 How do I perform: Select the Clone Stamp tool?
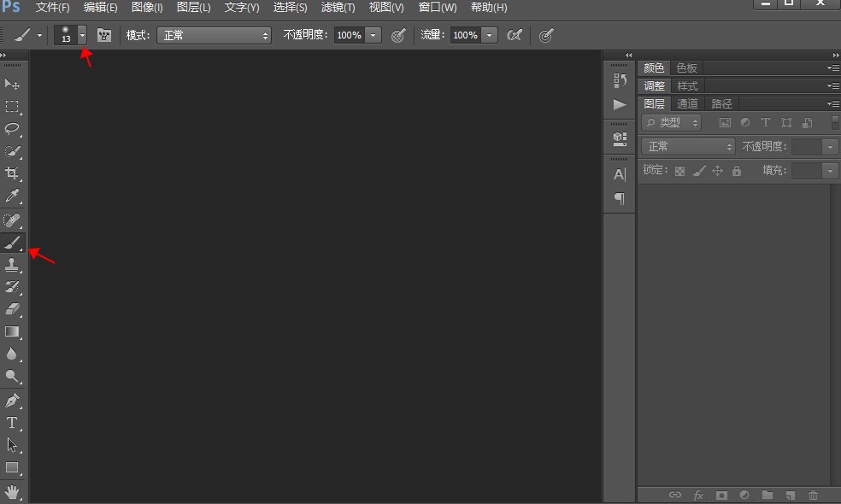12,265
